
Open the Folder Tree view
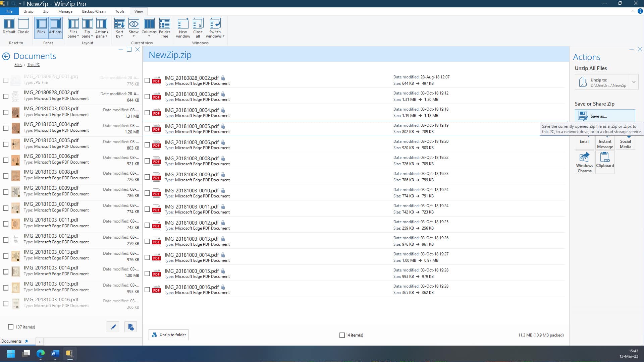[164, 28]
